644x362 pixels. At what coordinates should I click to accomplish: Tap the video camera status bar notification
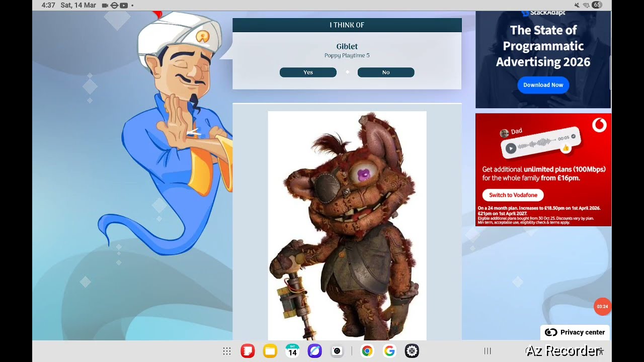[x=105, y=5]
